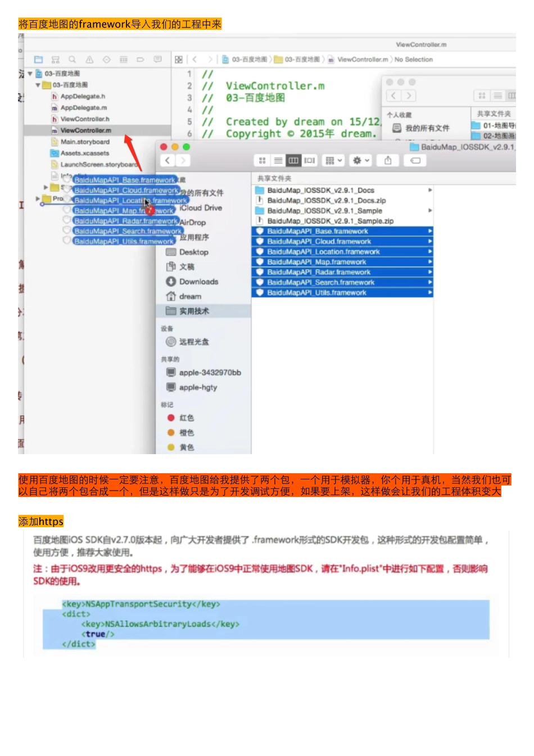Click the Finder tags icon
The image size is (534, 756).
[415, 160]
